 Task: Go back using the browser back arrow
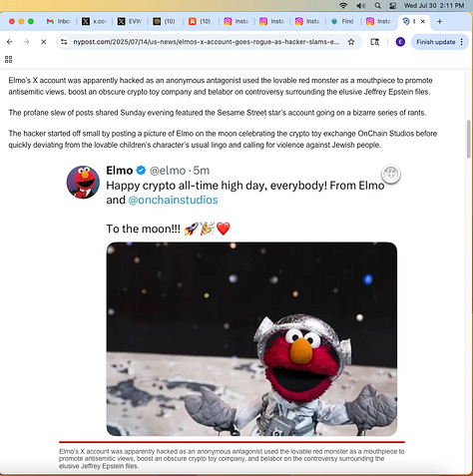coord(10,42)
